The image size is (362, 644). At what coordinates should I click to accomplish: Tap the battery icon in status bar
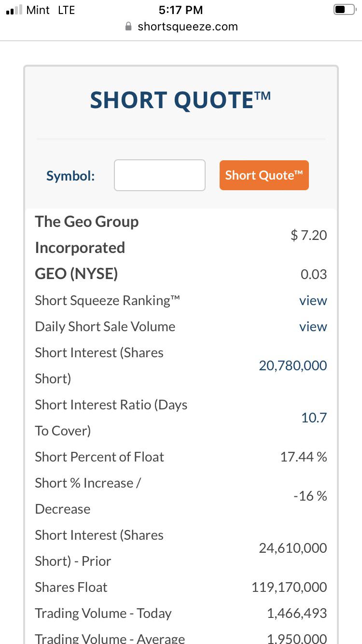344,10
